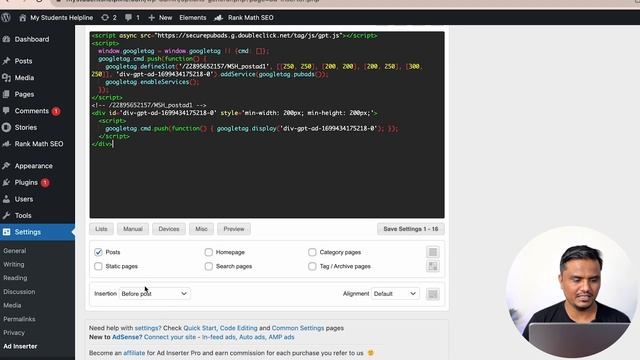Click the My Students Helpline site name
Viewport: 640px width, 360px height.
pos(62,18)
